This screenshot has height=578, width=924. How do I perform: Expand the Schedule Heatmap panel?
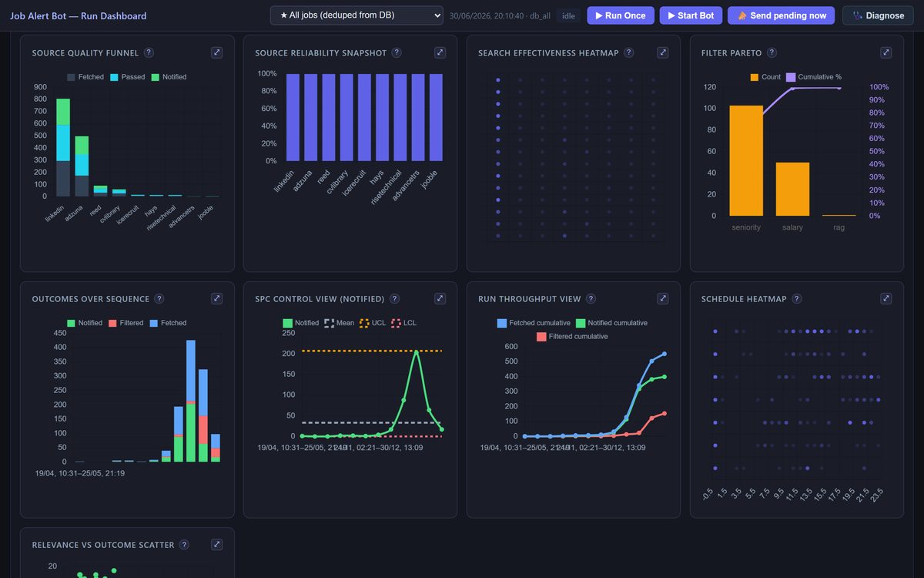(886, 299)
